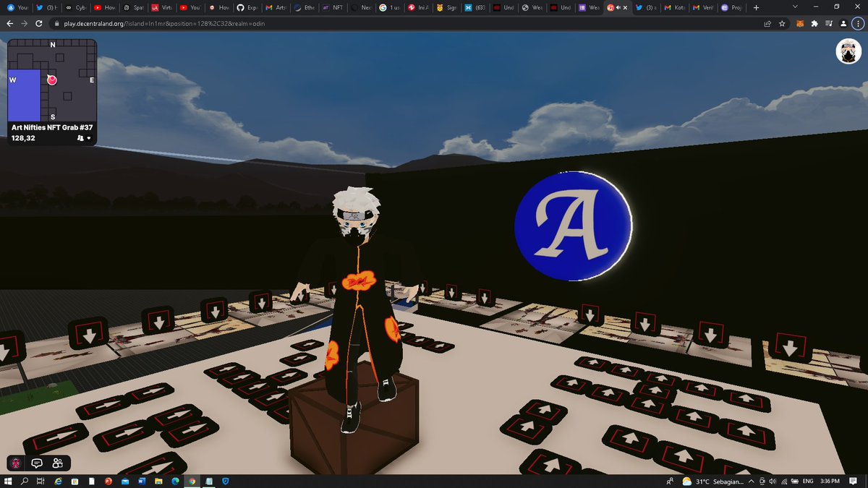Open Windows taskbar search

24,481
